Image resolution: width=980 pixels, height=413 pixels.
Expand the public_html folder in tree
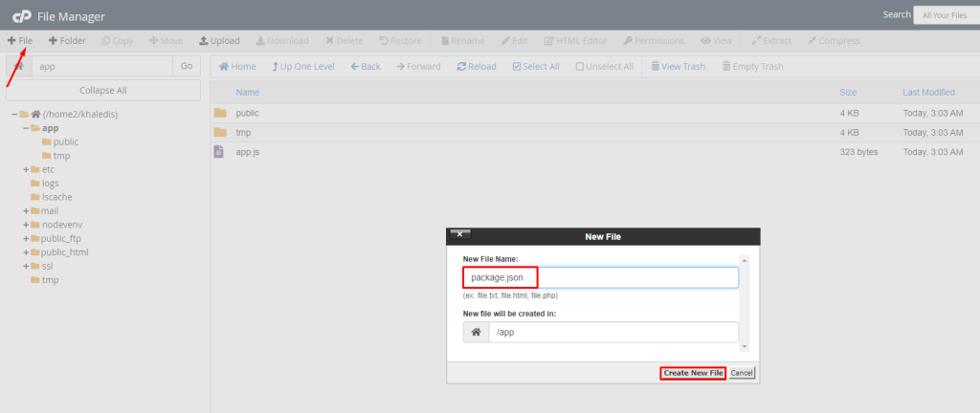click(x=26, y=252)
